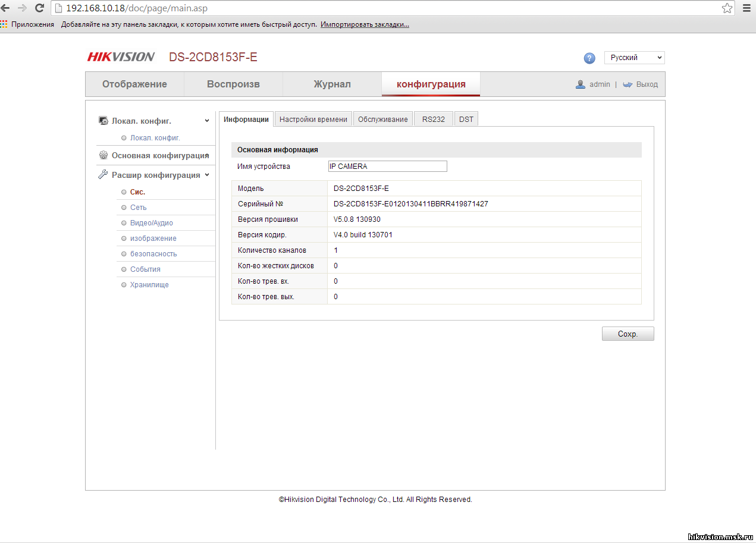
Task: Click the Количество каналов label
Action: tap(272, 250)
